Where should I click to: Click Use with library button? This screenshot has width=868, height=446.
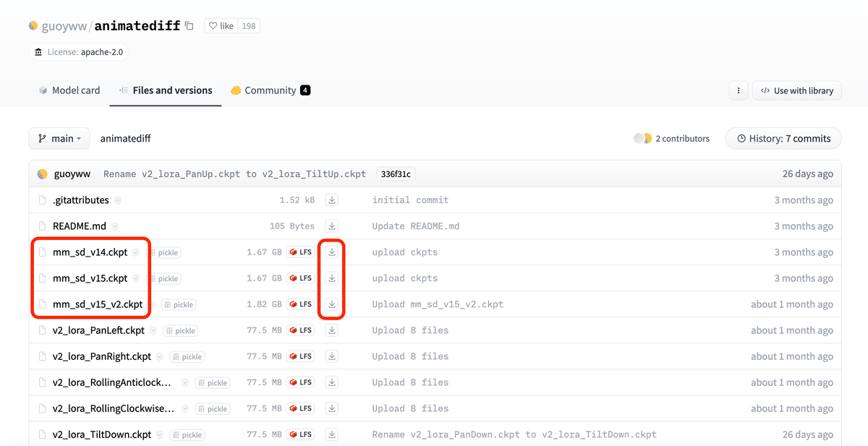[x=797, y=90]
